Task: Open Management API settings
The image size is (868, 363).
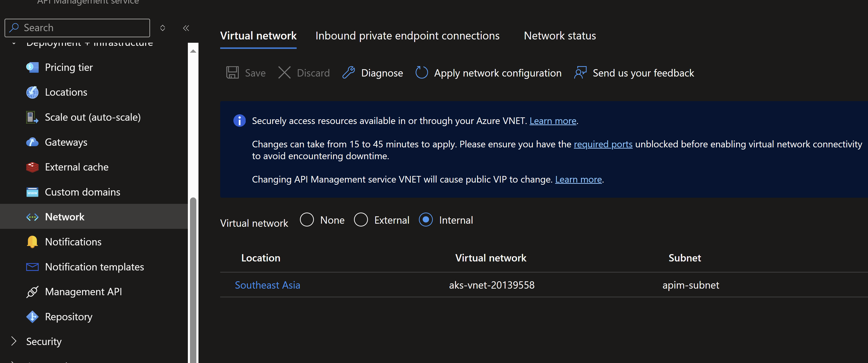Action: coord(83,291)
